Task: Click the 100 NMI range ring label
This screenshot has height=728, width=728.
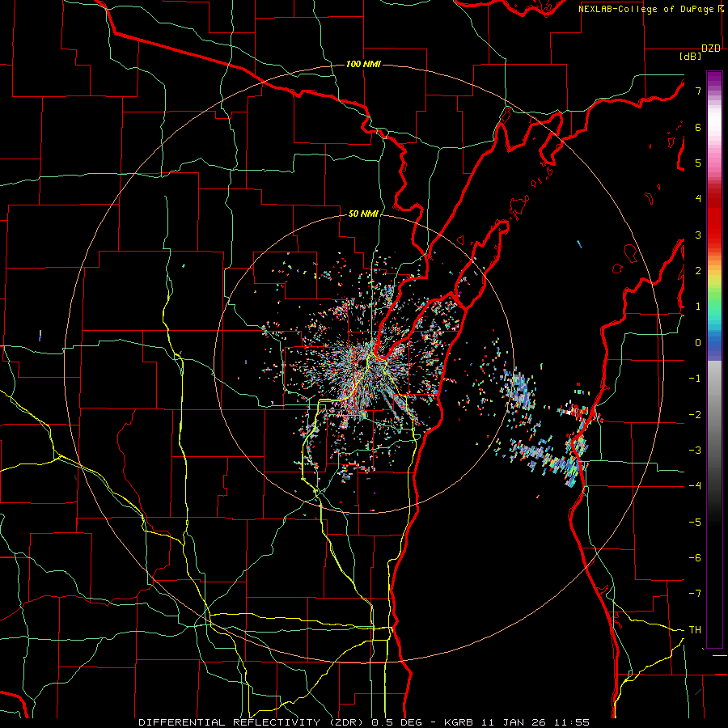Action: click(363, 64)
